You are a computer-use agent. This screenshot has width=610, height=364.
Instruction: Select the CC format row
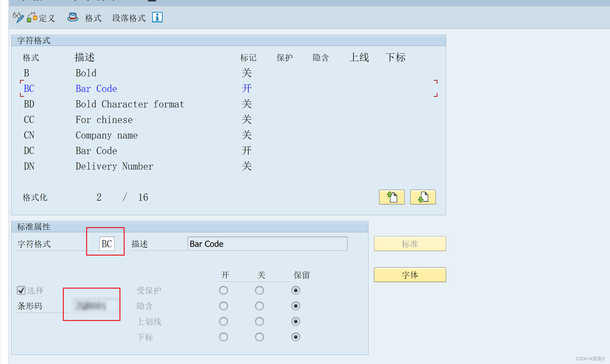coord(229,120)
